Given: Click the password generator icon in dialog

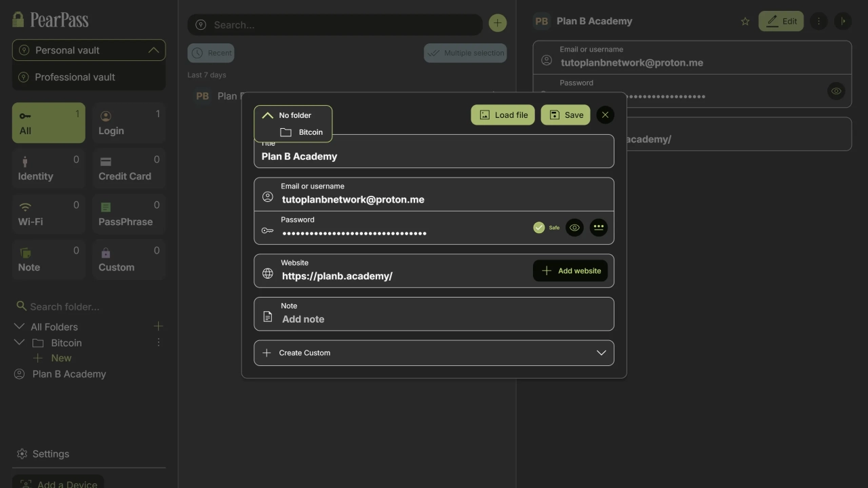Looking at the screenshot, I should point(598,228).
